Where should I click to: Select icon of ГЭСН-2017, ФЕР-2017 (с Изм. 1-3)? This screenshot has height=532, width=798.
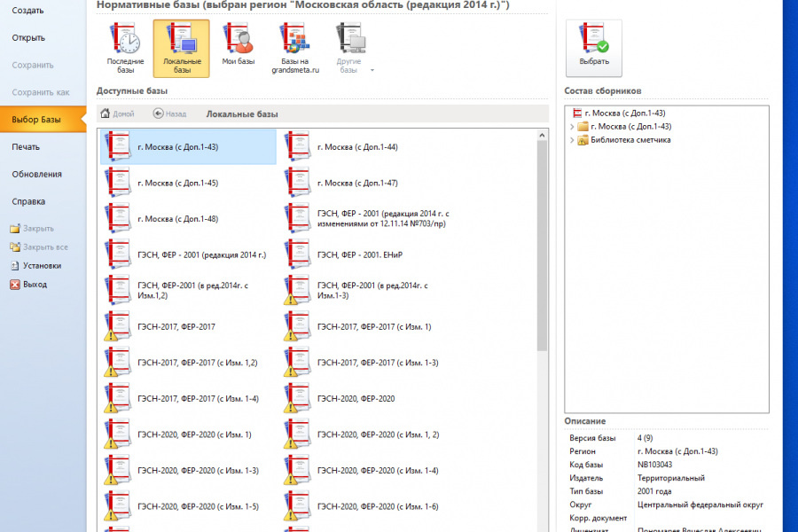(297, 363)
